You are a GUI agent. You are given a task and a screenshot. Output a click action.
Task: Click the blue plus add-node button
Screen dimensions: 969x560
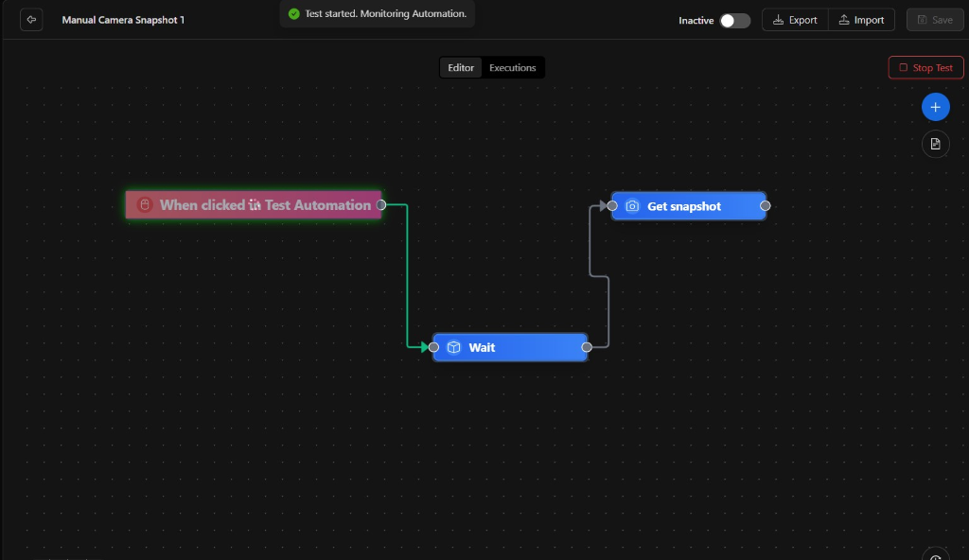[935, 107]
